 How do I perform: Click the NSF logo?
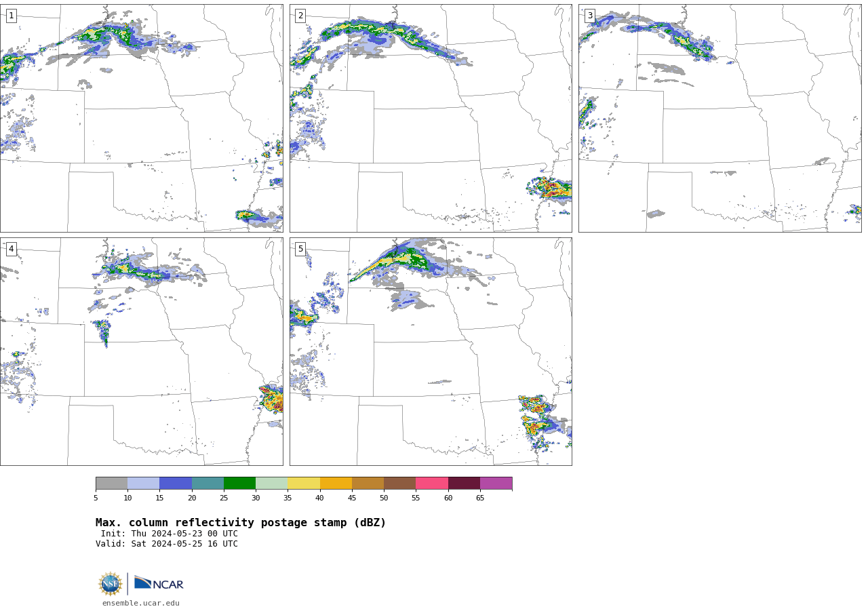tap(111, 584)
